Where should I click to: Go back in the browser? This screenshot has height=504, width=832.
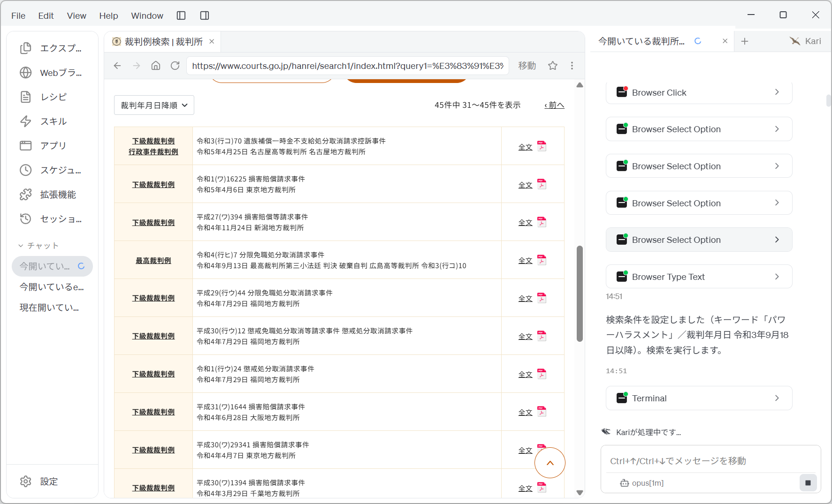point(117,66)
